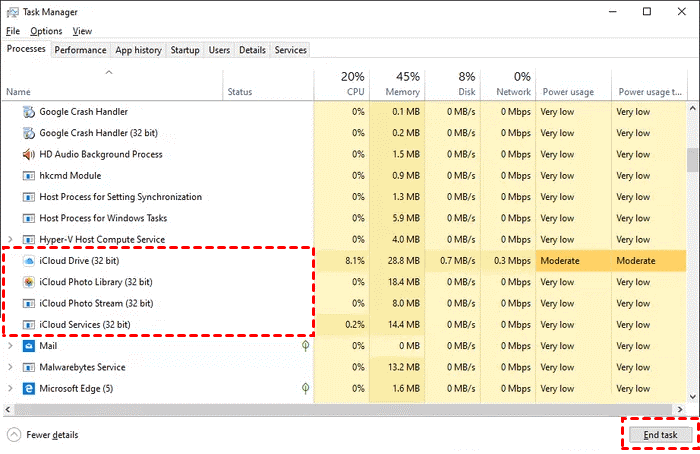Click the Microsoft Edge process icon

coord(28,388)
